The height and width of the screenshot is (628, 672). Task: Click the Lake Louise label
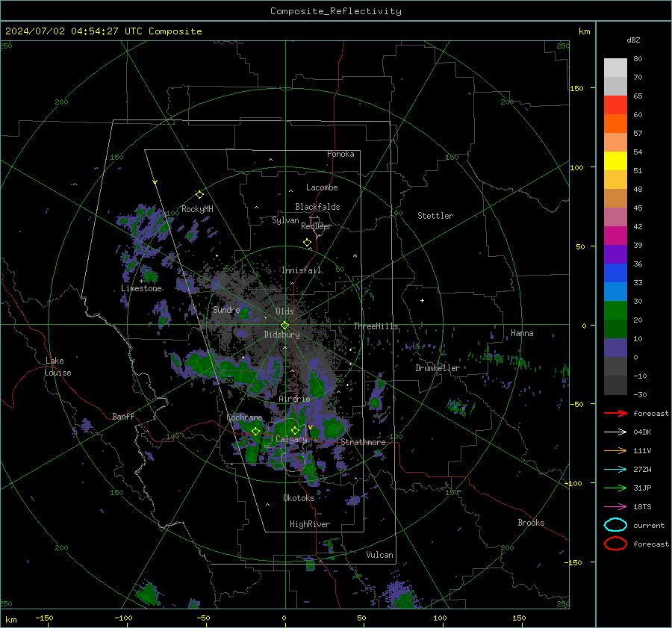[57, 367]
